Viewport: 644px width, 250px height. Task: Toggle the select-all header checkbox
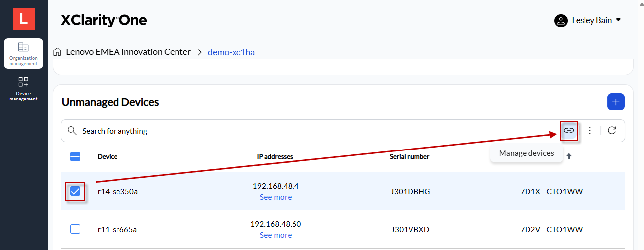pos(75,157)
